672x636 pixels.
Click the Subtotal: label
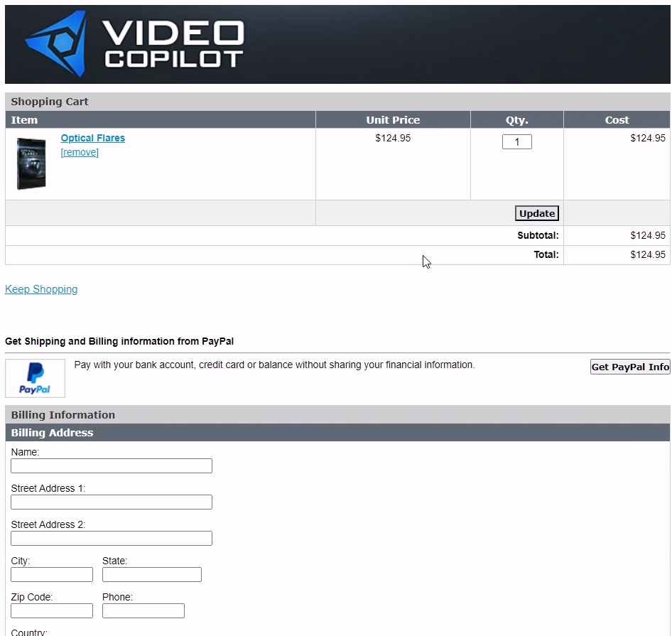click(x=538, y=235)
